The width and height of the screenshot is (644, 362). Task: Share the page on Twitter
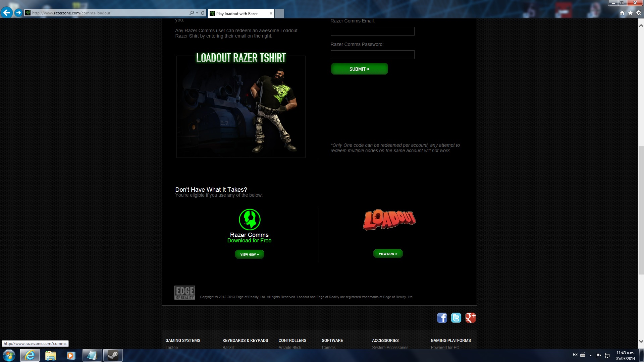[456, 318]
